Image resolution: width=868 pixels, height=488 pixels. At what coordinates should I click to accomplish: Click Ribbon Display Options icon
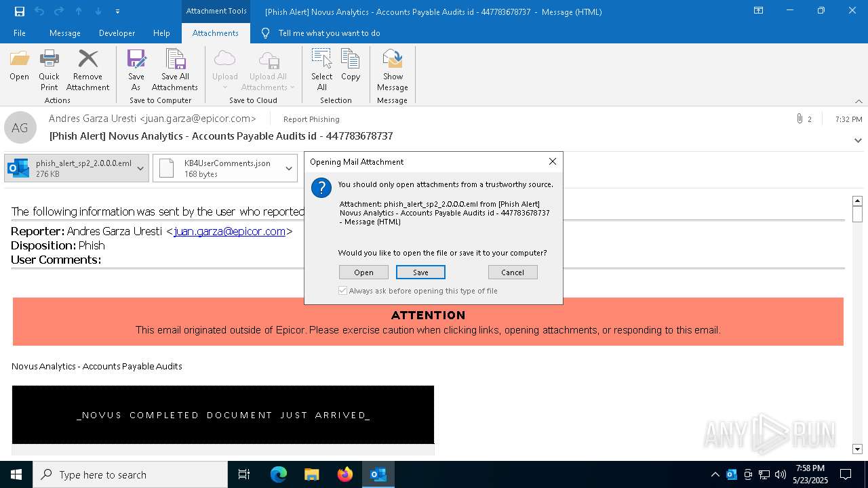(759, 11)
